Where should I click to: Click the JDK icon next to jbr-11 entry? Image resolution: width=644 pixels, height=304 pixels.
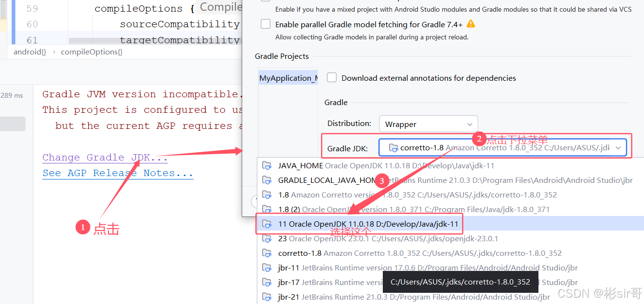267,268
